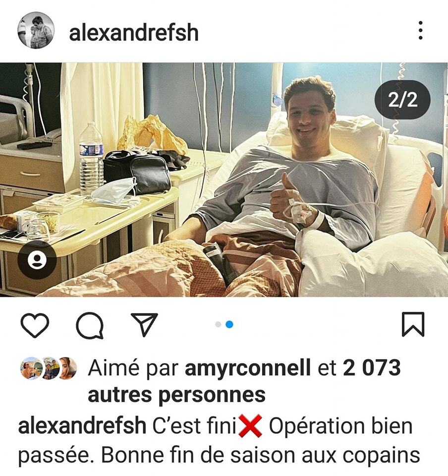448x476 pixels.
Task: Select the blue second carousel dot
Action: click(229, 324)
